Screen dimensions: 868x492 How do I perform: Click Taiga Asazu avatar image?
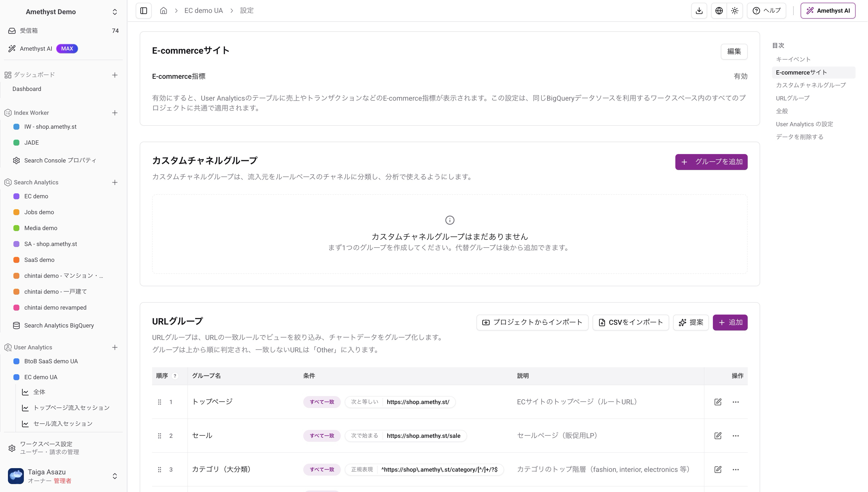[16, 476]
